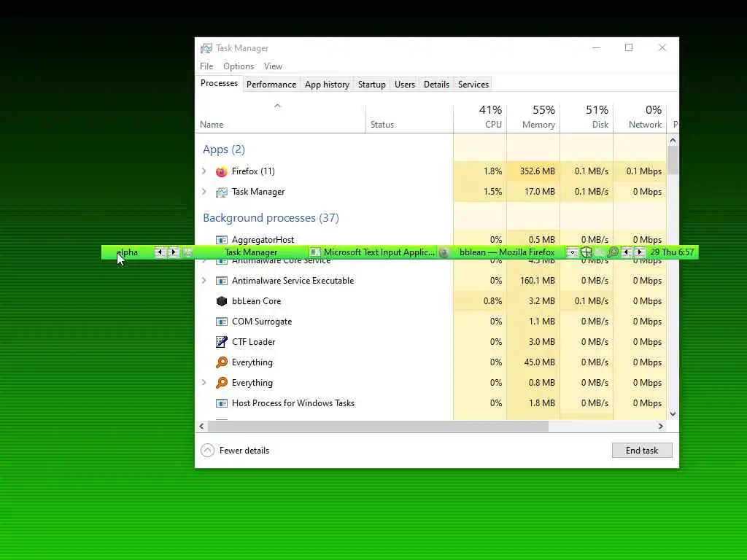Click the End task button
Image resolution: width=747 pixels, height=560 pixels.
point(642,451)
